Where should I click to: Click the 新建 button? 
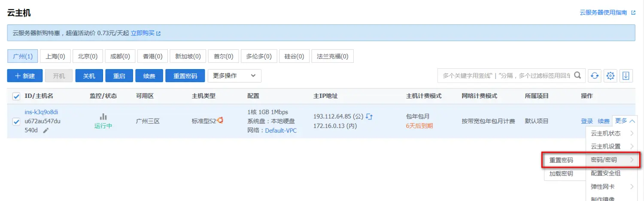[x=24, y=76]
